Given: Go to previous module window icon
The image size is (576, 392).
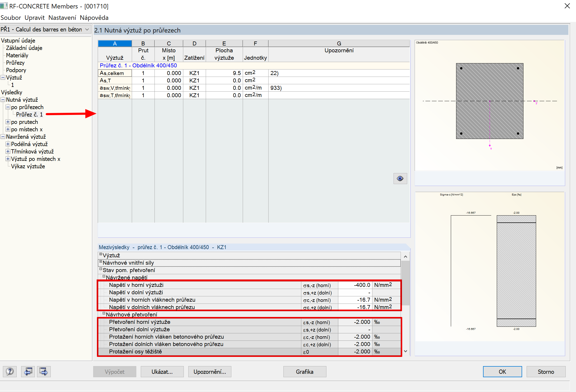Looking at the screenshot, I should 28,372.
